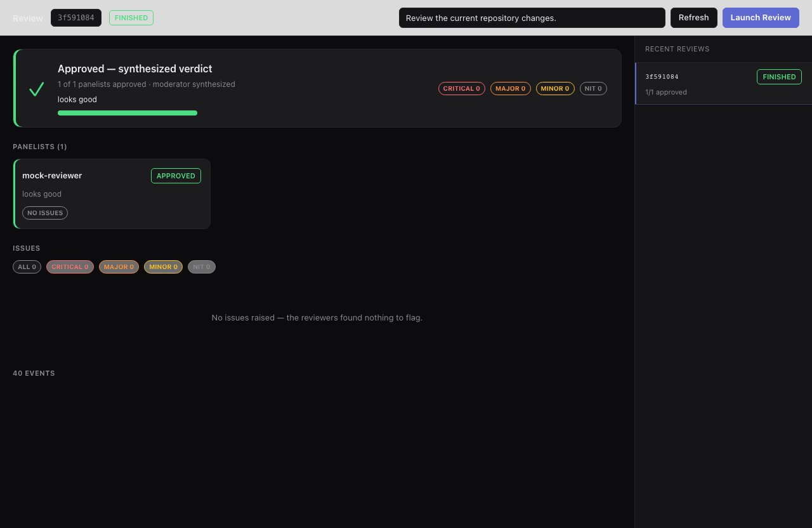Click the ISSUES section label

(27, 248)
